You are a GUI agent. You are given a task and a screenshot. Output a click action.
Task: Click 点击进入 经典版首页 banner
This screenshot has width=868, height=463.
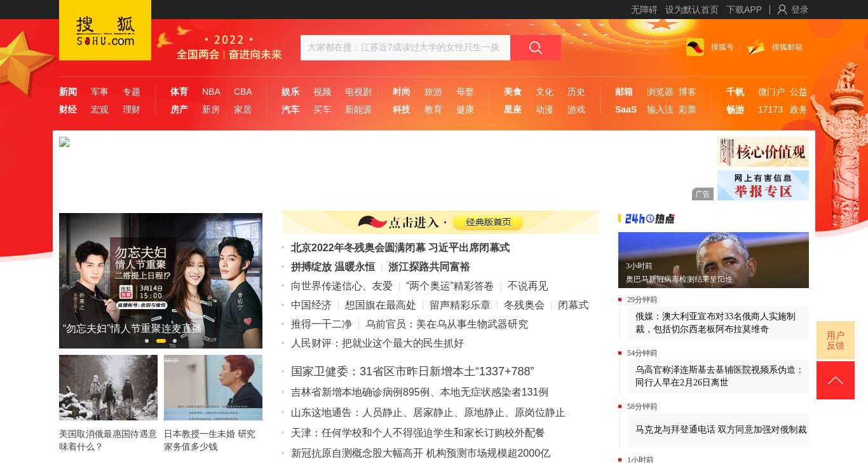pyautogui.click(x=440, y=222)
